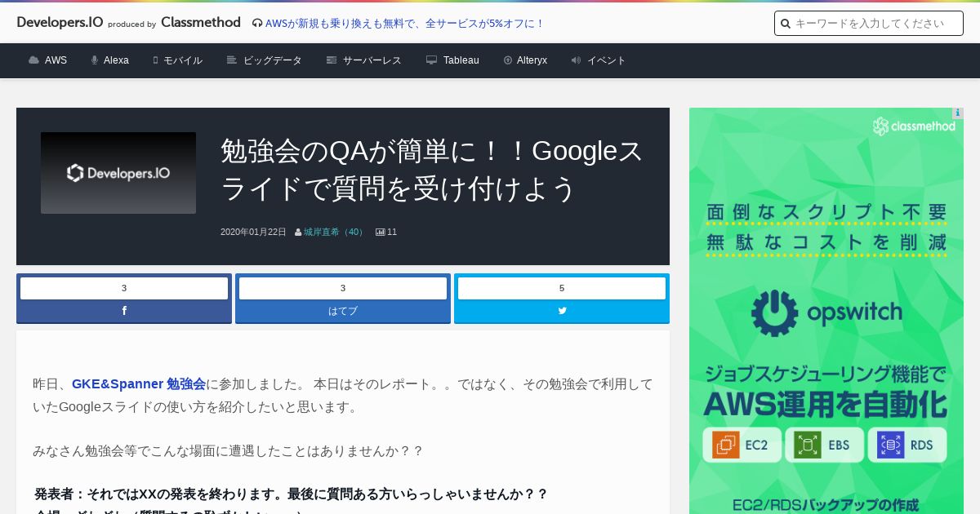Open author 城岸直希 profile link
980x514 pixels.
click(x=335, y=233)
